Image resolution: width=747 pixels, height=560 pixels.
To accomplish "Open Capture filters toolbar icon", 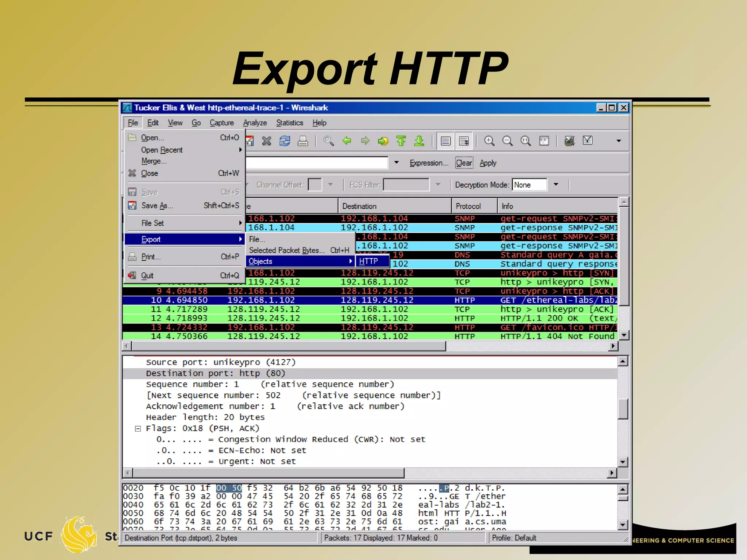I will tap(569, 141).
